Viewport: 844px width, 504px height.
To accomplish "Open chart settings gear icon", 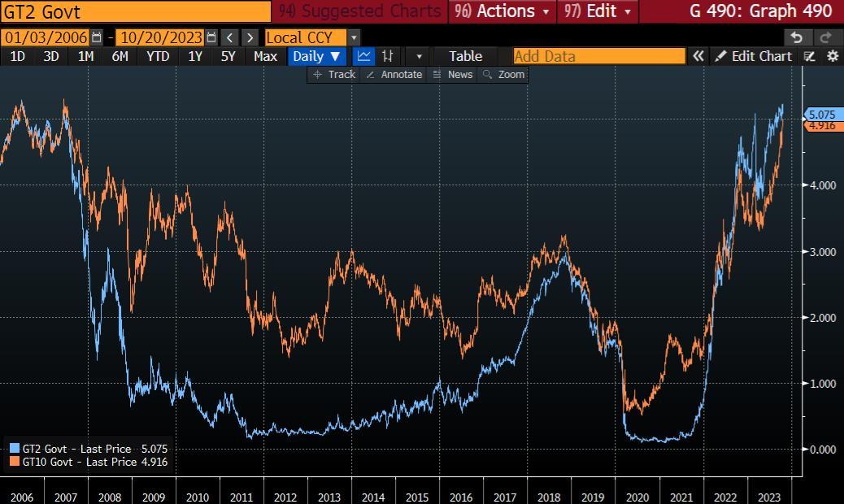I will click(x=833, y=56).
